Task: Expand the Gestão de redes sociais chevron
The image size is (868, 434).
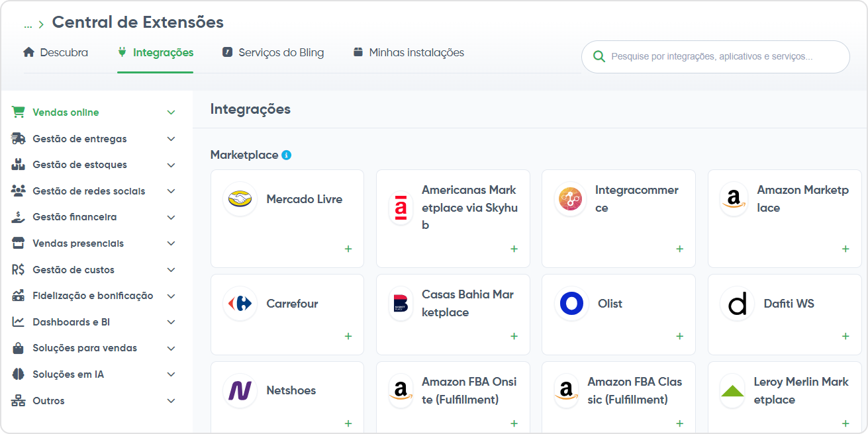Action: click(171, 191)
